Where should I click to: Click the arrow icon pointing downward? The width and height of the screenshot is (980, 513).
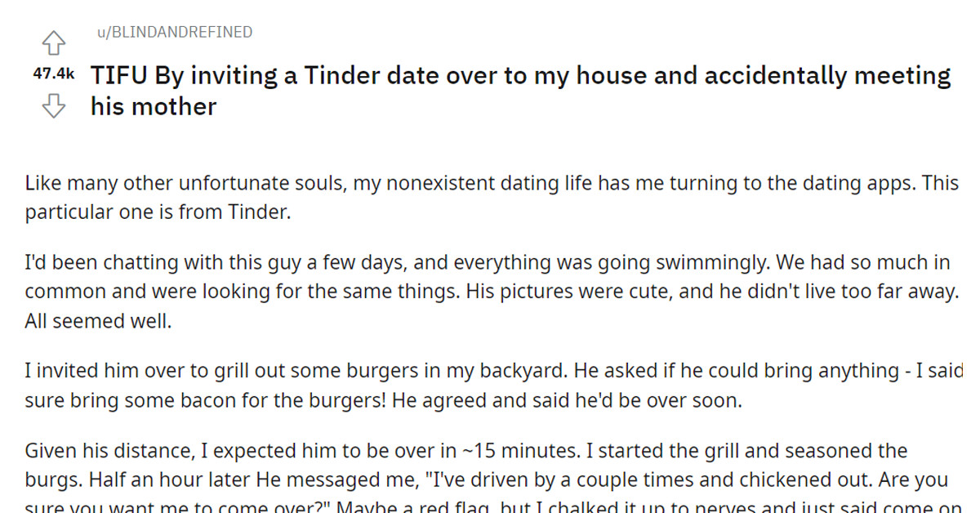pos(53,105)
